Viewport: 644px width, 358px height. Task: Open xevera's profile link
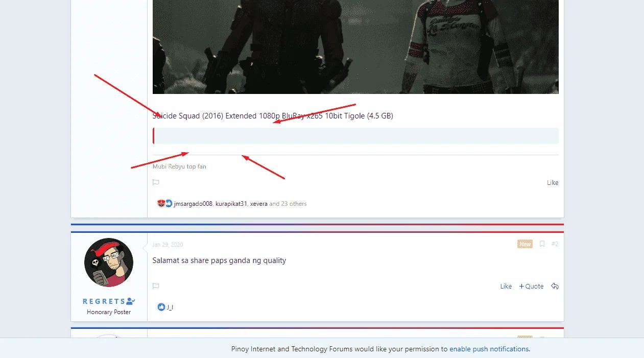(258, 204)
